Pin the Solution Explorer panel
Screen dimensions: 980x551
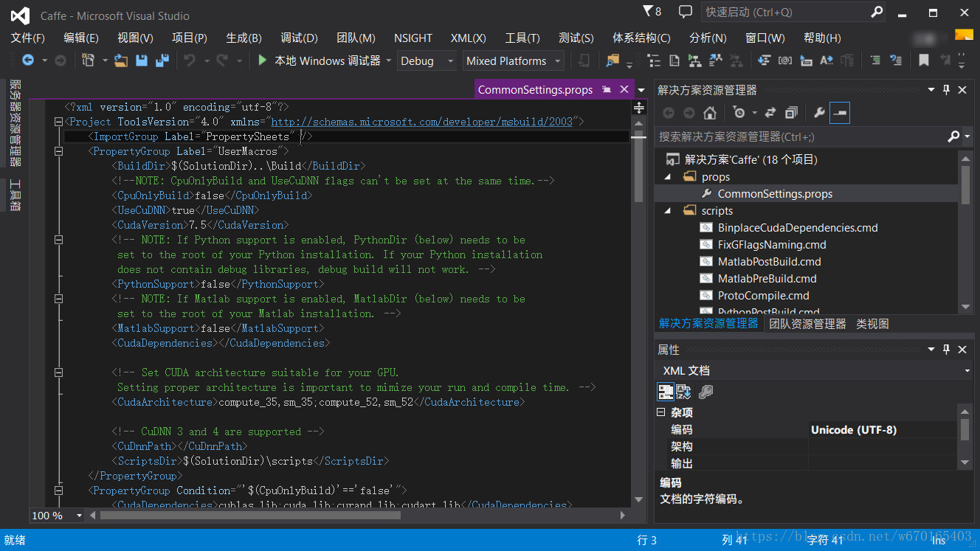pyautogui.click(x=947, y=90)
